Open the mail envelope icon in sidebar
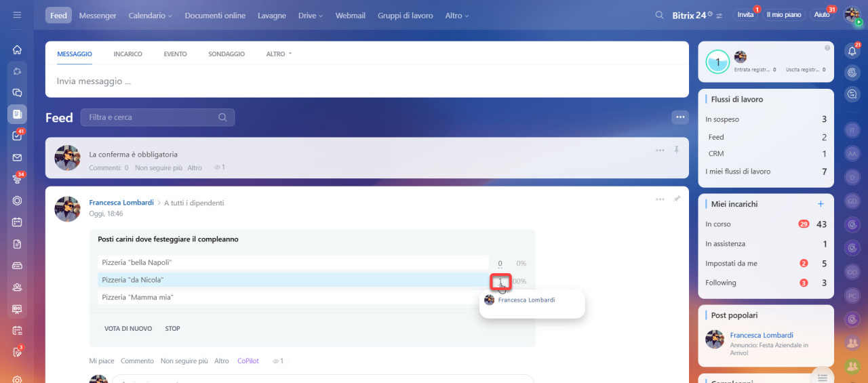 [17, 157]
